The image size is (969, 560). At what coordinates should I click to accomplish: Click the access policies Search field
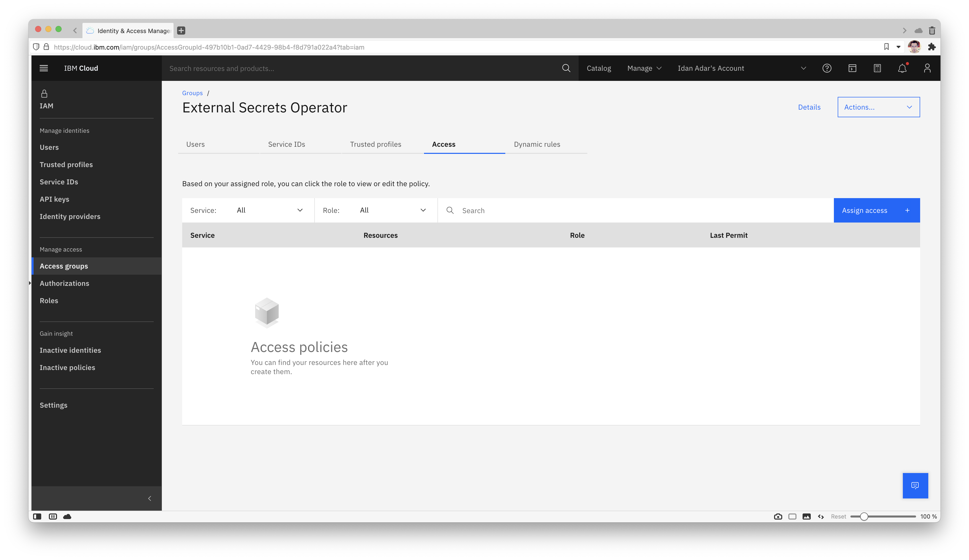(x=642, y=210)
